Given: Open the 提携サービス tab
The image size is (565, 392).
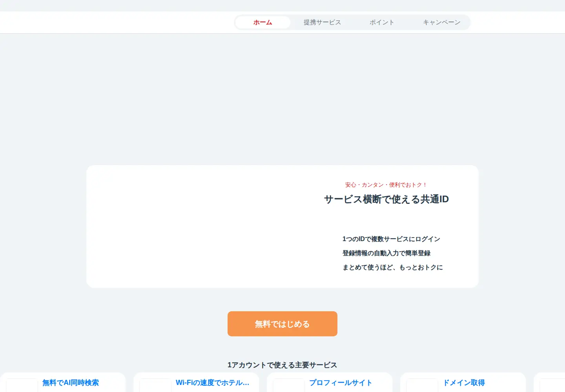Looking at the screenshot, I should (x=322, y=22).
